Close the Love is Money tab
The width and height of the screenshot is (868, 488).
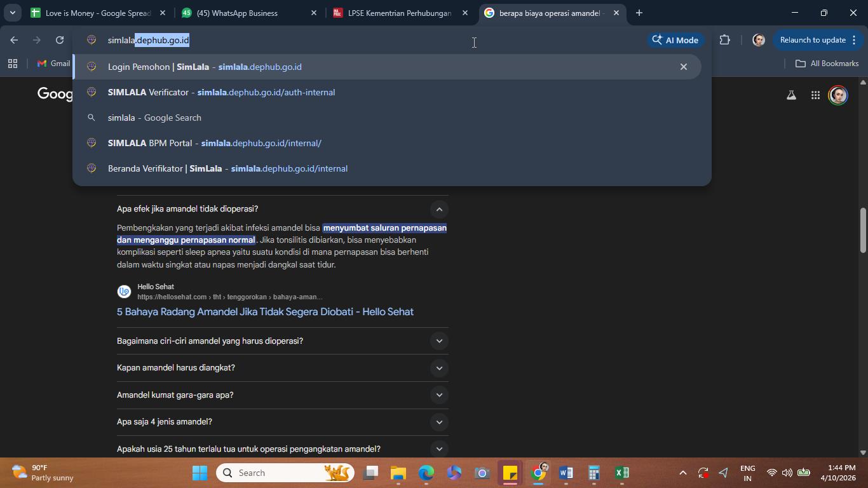[x=163, y=13]
